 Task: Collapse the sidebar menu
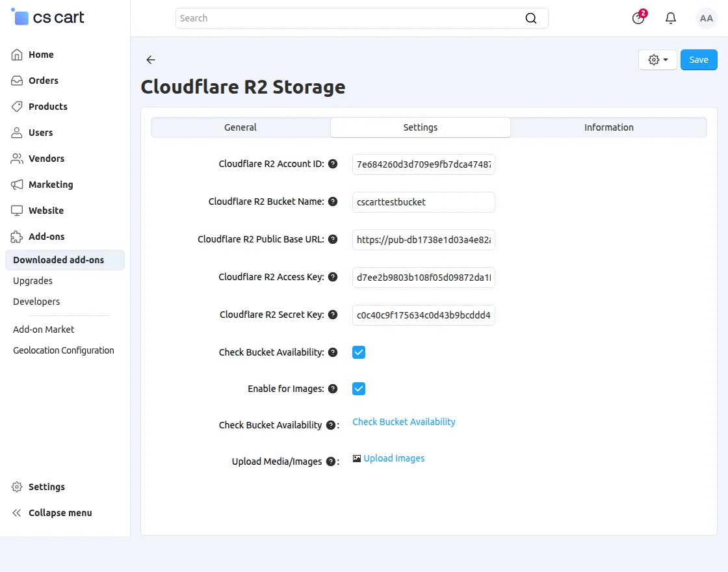pyautogui.click(x=60, y=513)
